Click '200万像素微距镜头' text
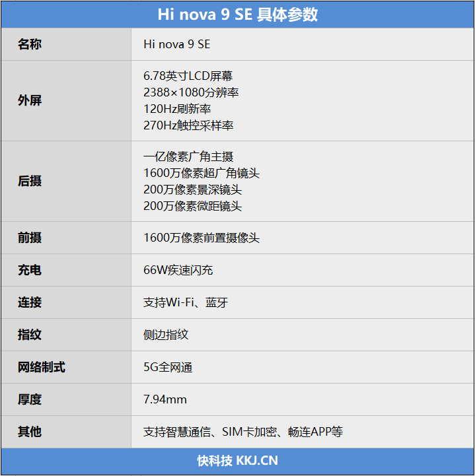Image resolution: width=475 pixels, height=476 pixels. coord(192,206)
